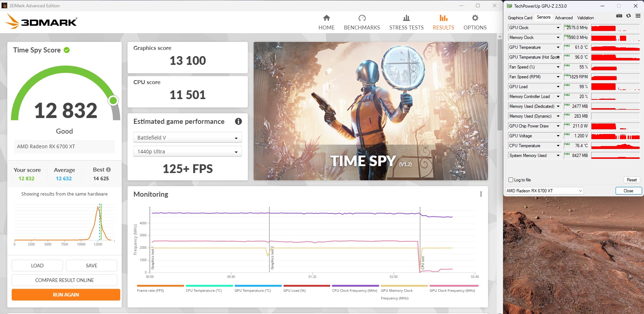The image size is (644, 314).
Task: Click Reset in GPU-Z
Action: [x=632, y=180]
